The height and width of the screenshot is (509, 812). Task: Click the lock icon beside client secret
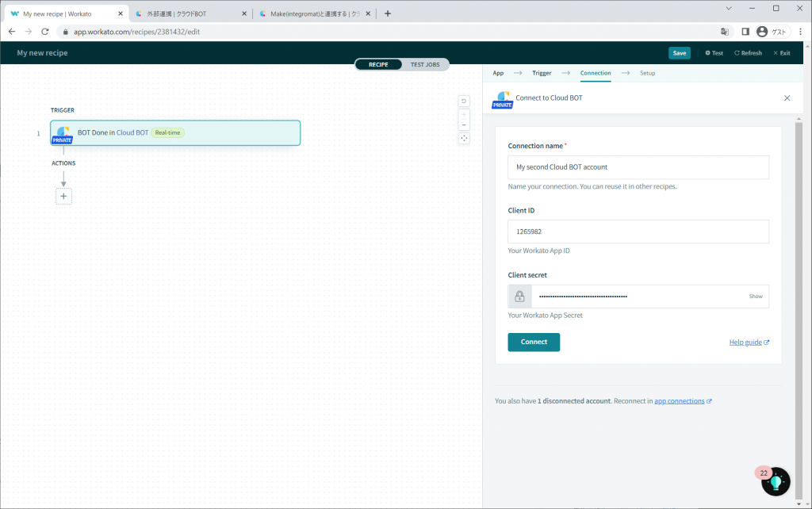coord(519,297)
